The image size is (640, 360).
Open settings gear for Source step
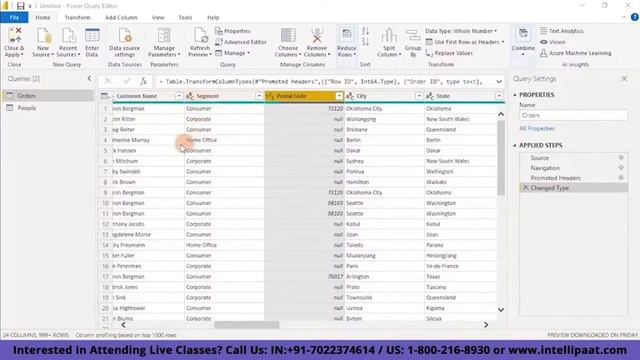click(x=621, y=158)
